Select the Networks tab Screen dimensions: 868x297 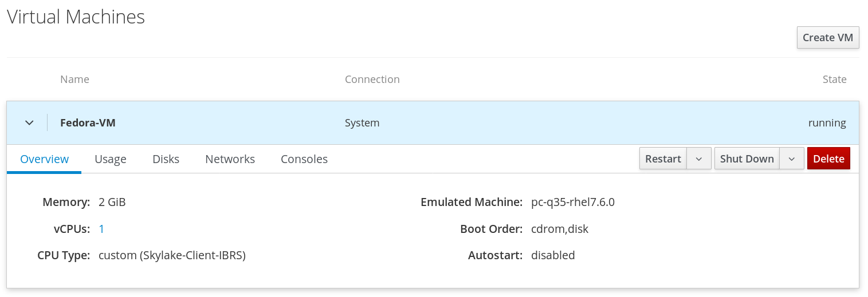point(230,159)
